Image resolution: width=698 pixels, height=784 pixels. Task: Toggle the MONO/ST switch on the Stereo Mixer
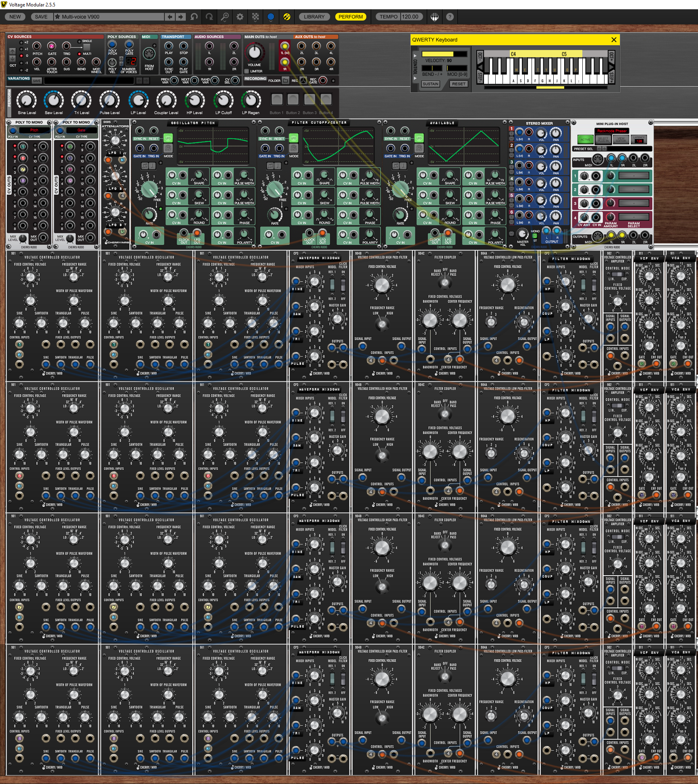pos(535,235)
